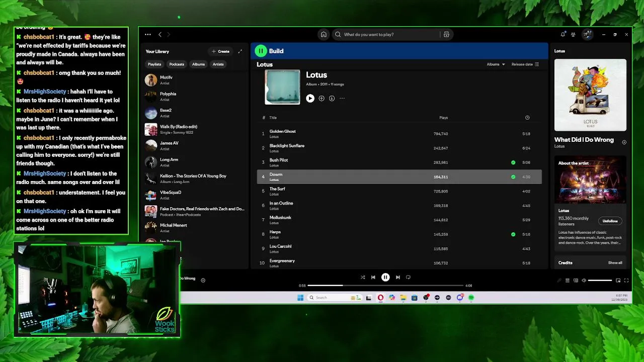Add current song to Liked Songs in player bar
Image resolution: width=644 pixels, height=362 pixels.
coord(203,281)
